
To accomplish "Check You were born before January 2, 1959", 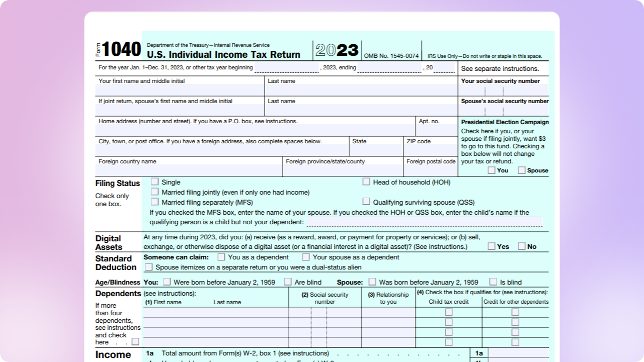I will (x=167, y=282).
